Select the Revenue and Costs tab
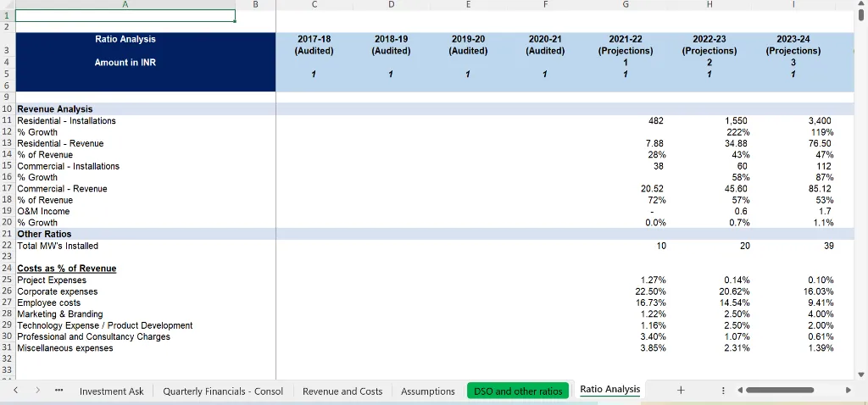This screenshot has height=405, width=868. point(342,391)
